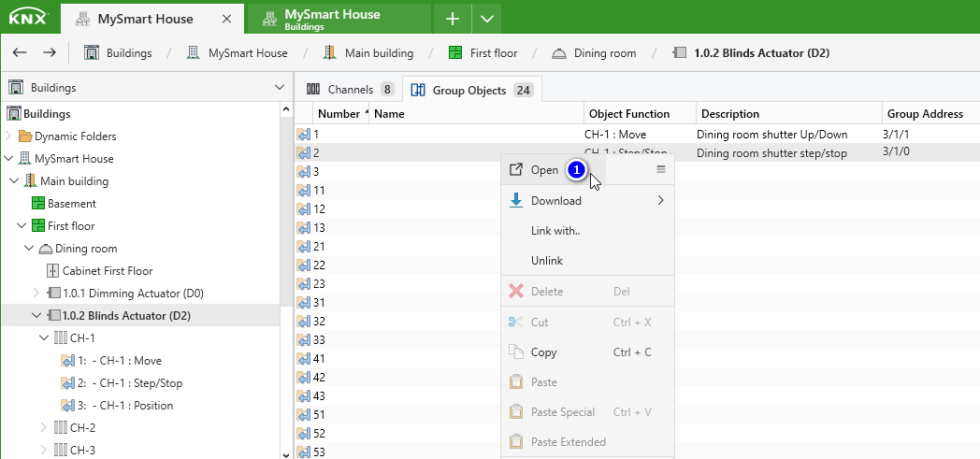Sort by the Number column header

(342, 114)
